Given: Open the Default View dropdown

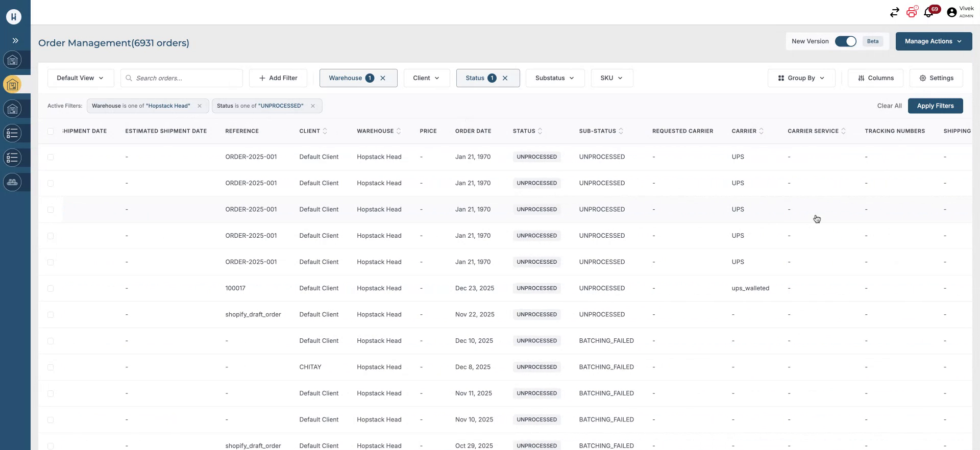Looking at the screenshot, I should [80, 78].
